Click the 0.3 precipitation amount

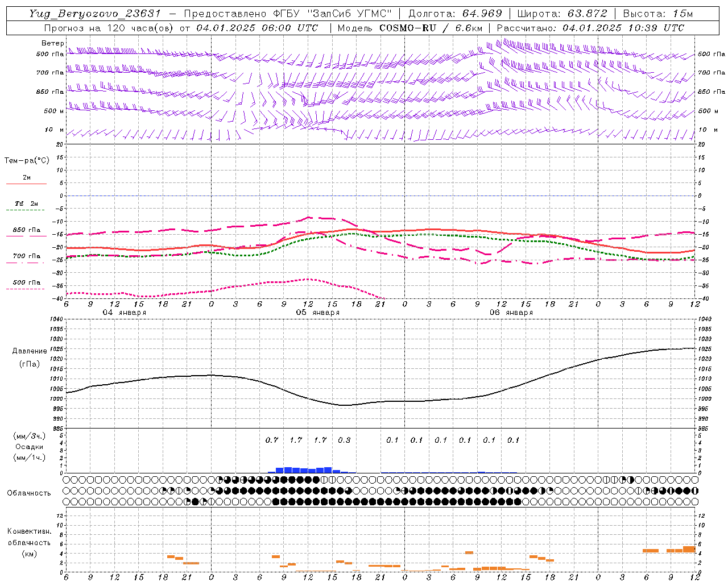pos(344,440)
